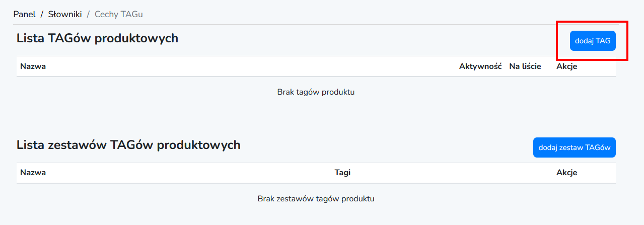Click the Tagi column header
Screen dimensions: 644x225
click(342, 173)
